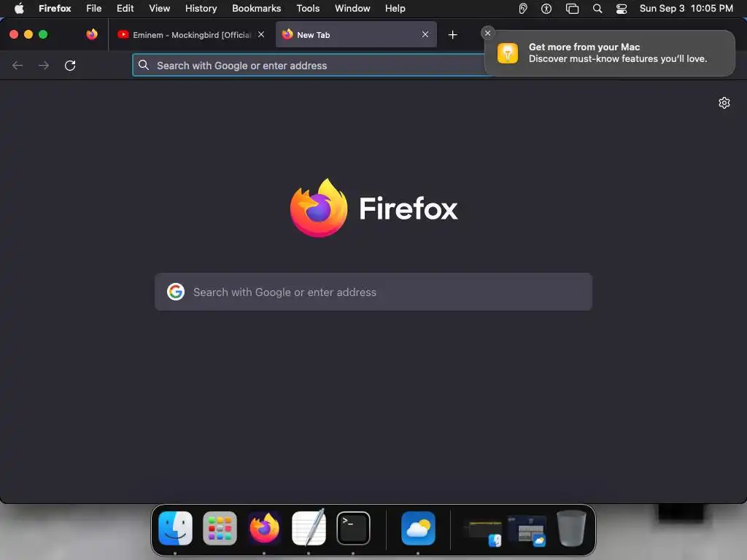747x560 pixels.
Task: Open the History menu
Action: pos(201,8)
